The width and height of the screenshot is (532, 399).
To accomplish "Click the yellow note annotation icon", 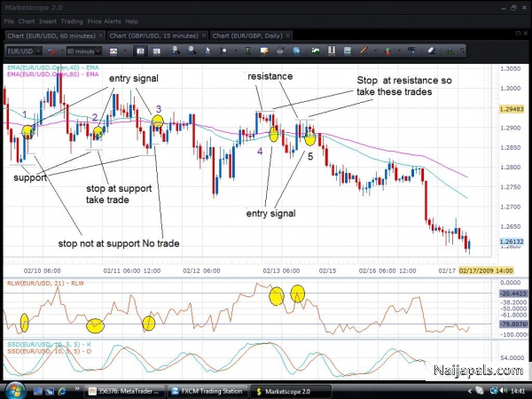I will point(264,51).
